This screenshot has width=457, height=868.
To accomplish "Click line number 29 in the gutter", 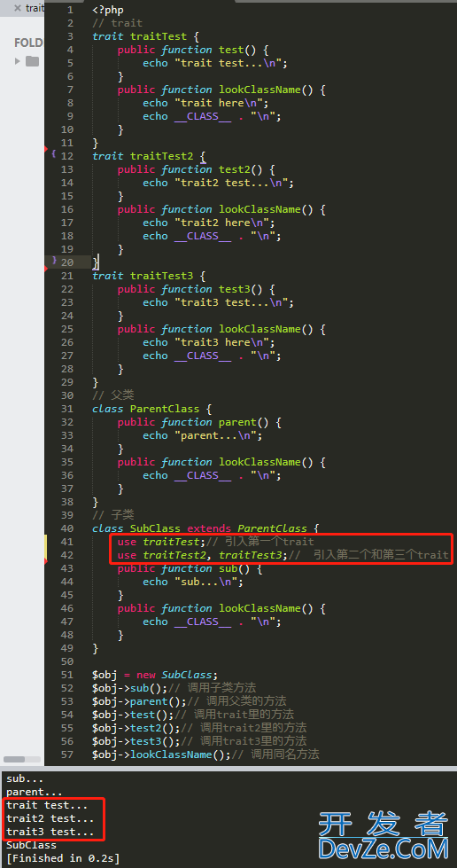I will (x=67, y=382).
